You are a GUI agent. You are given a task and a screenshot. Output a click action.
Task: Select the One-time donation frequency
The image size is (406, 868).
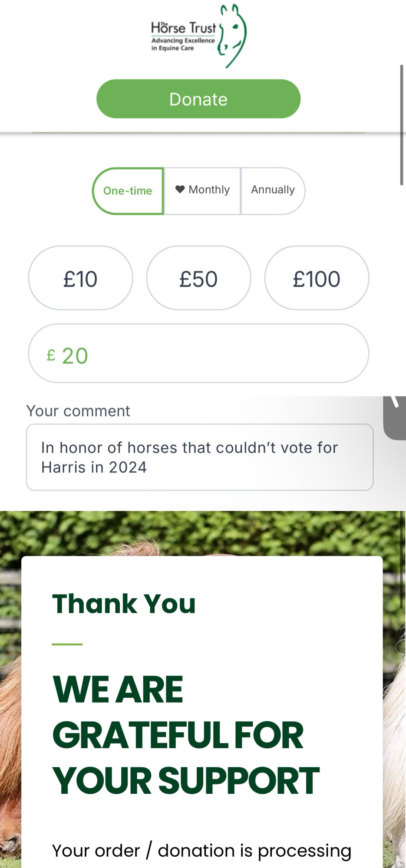128,191
